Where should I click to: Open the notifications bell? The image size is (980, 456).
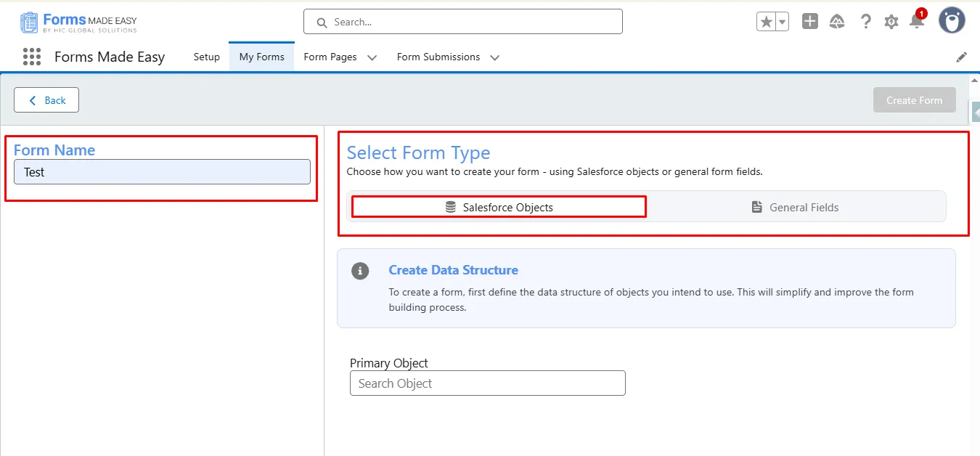[x=917, y=21]
